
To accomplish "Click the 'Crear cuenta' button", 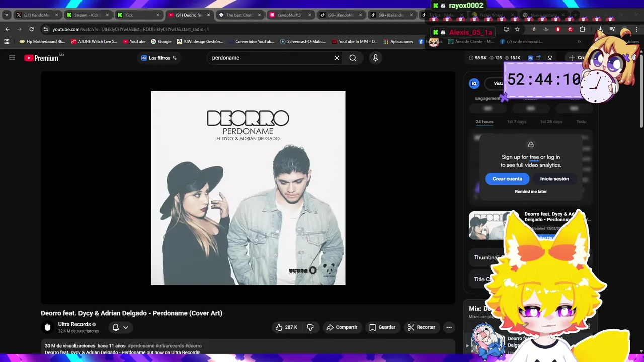I will click(507, 179).
